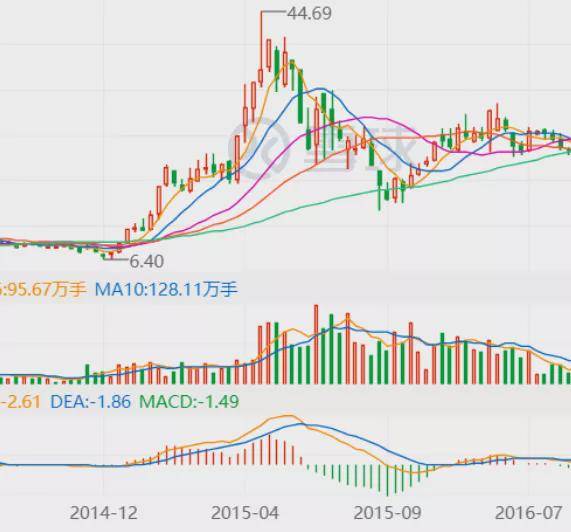Click the 44.69 high price label
Screen dimensions: 571x532
[310, 13]
